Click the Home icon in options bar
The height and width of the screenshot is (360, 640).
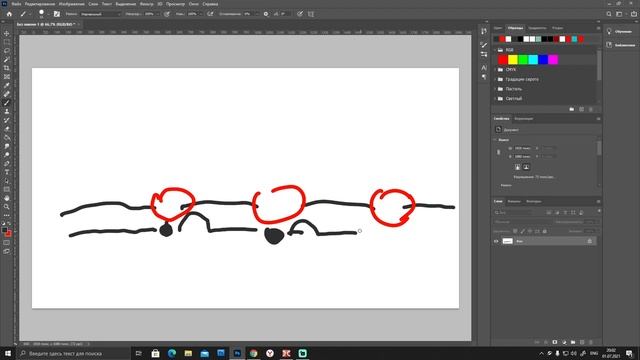[x=9, y=14]
